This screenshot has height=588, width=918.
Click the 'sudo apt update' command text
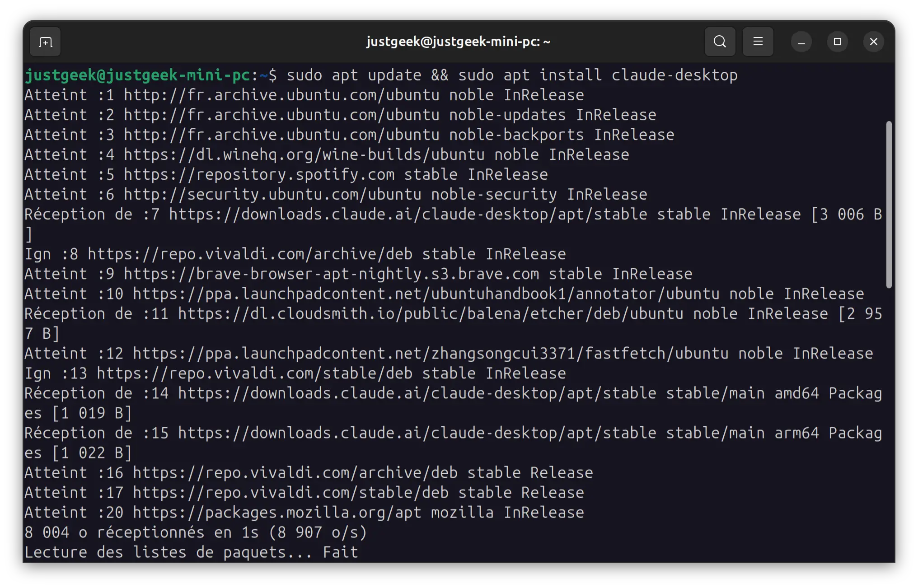tap(354, 75)
